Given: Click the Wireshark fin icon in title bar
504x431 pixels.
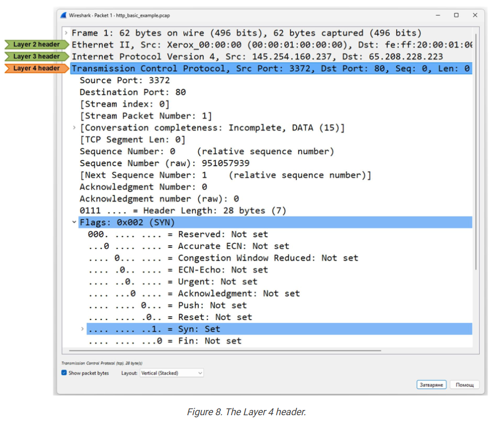Looking at the screenshot, I should point(64,16).
